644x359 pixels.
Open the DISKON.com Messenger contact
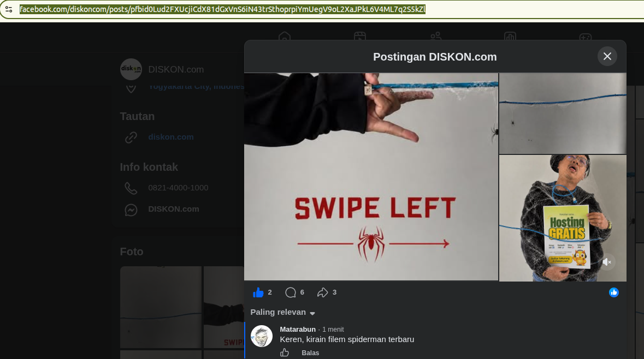[174, 209]
